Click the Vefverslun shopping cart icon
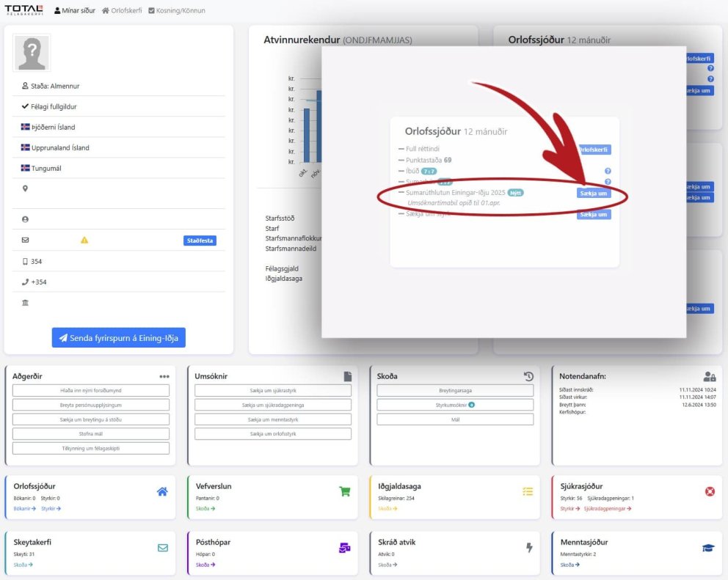This screenshot has height=580, width=728. tap(344, 491)
